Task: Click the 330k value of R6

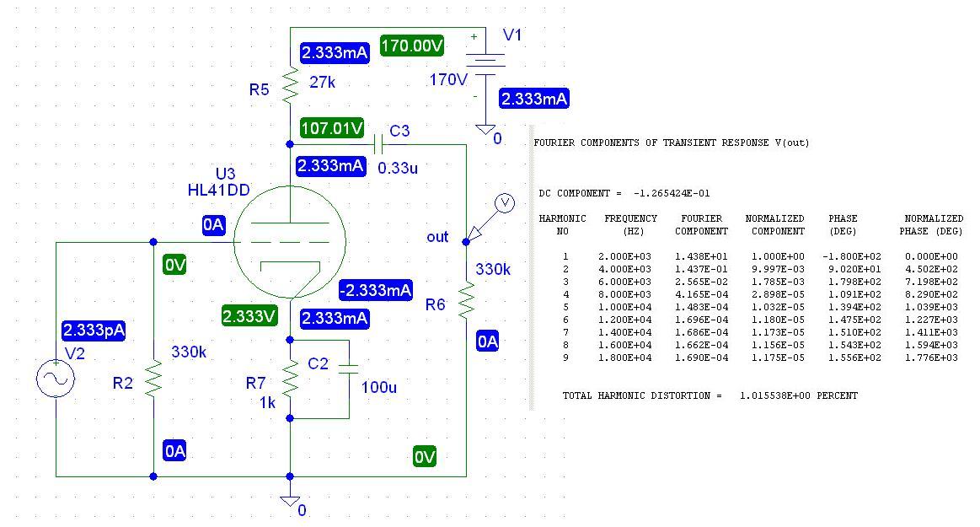Action: (492, 270)
